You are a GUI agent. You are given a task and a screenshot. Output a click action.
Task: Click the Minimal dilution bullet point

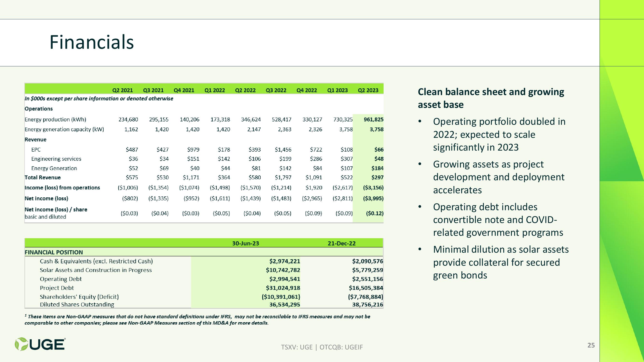click(x=501, y=262)
